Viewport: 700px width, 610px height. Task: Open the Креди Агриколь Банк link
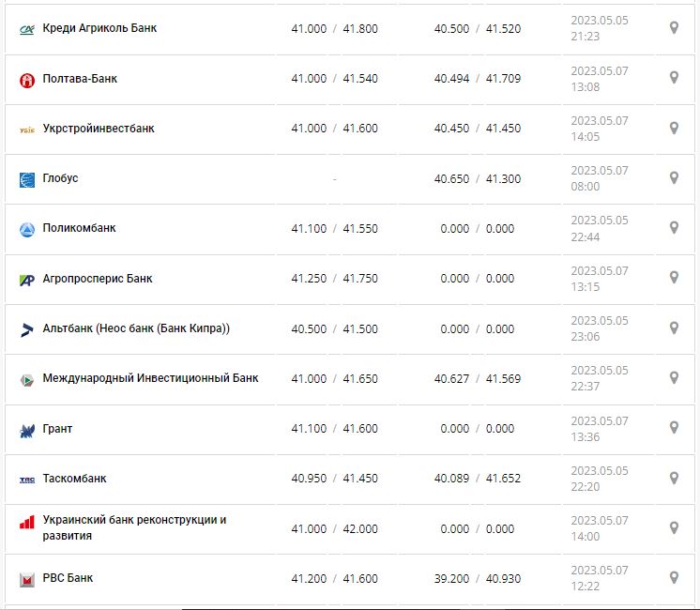tap(99, 28)
